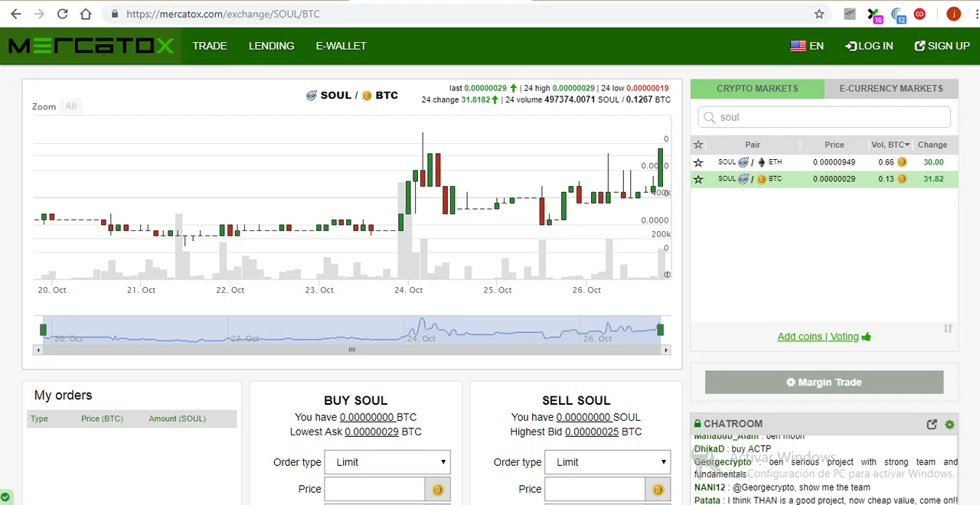Open chatroom in a popup window
The height and width of the screenshot is (505, 980).
click(x=932, y=424)
